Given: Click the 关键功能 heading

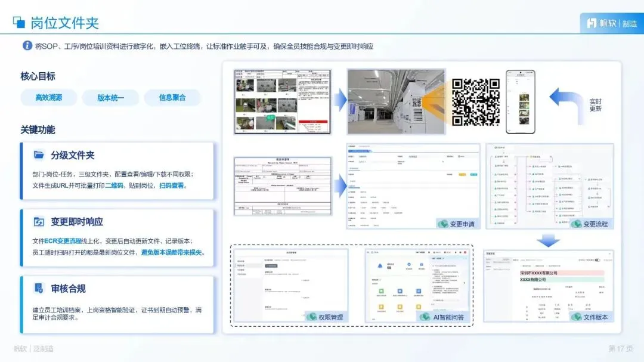Looking at the screenshot, I should pos(38,129).
